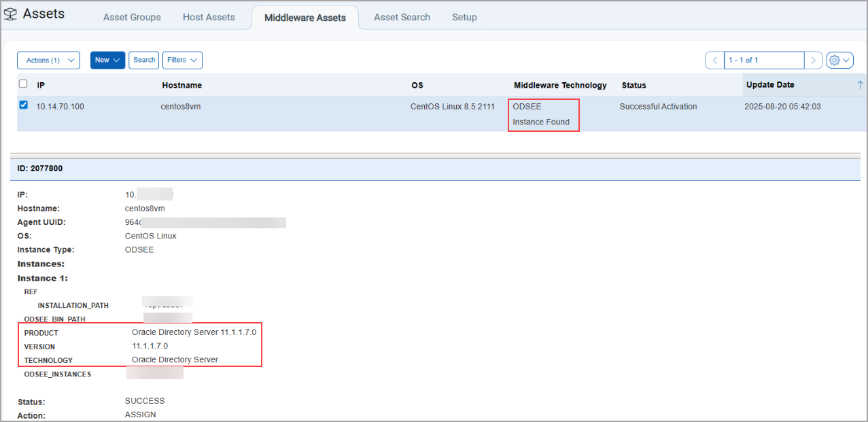Screen dimensions: 868x422
Task: Click Status value SUCCESS
Action: click(145, 401)
